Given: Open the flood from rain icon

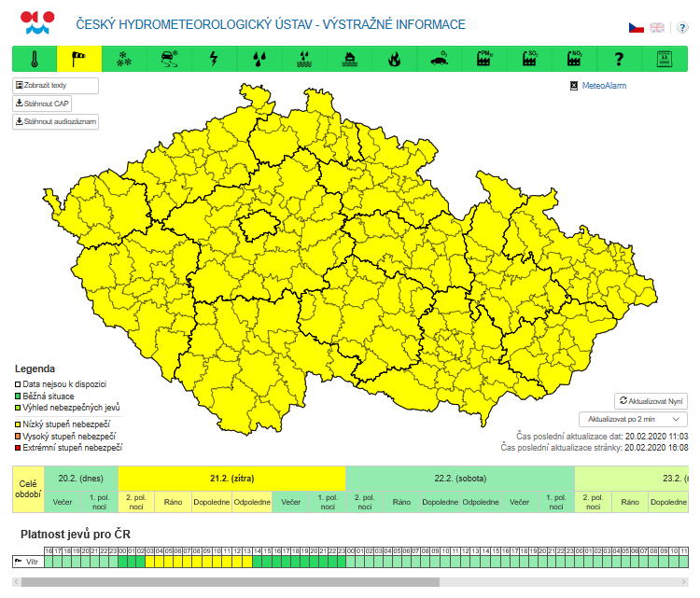Looking at the screenshot, I should click(304, 59).
